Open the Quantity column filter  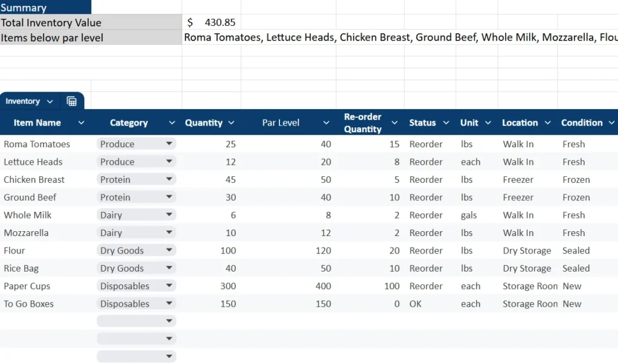tap(232, 122)
